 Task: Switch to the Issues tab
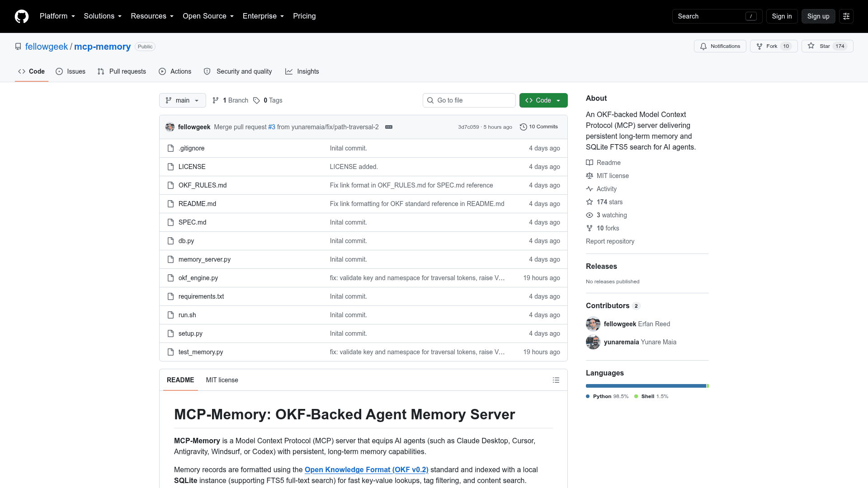(x=71, y=71)
